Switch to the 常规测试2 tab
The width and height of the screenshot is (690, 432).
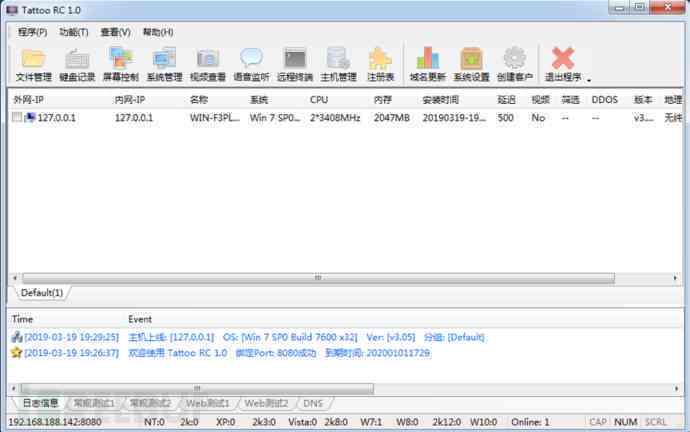pos(150,403)
